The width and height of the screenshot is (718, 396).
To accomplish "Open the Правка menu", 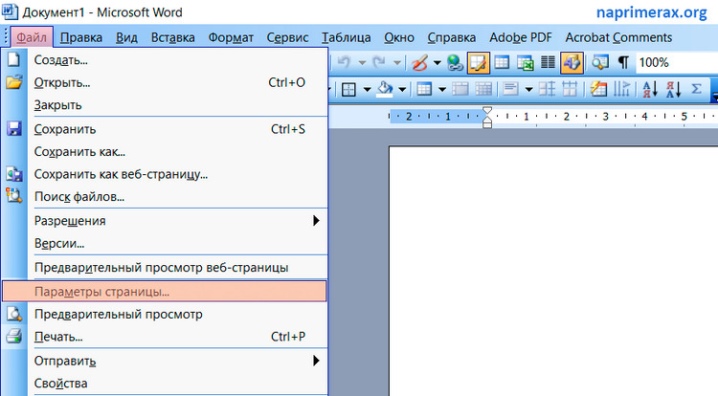I will (x=81, y=38).
